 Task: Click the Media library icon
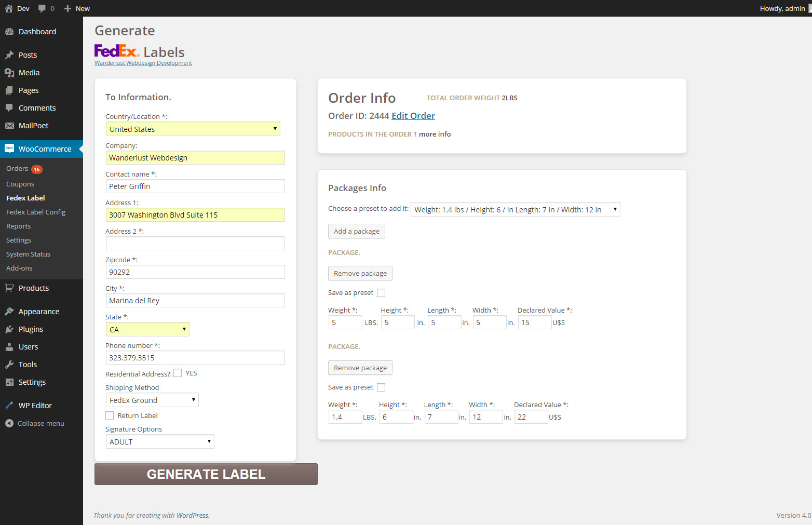[9, 73]
